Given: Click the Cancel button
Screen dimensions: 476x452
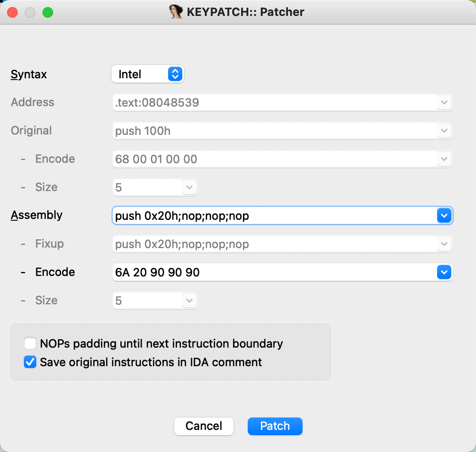Looking at the screenshot, I should click(x=203, y=426).
